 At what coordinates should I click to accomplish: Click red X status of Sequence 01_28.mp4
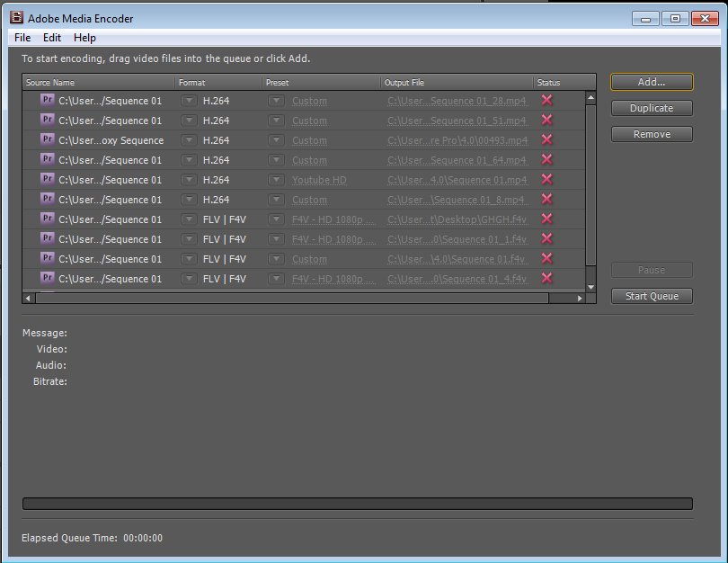coord(547,100)
